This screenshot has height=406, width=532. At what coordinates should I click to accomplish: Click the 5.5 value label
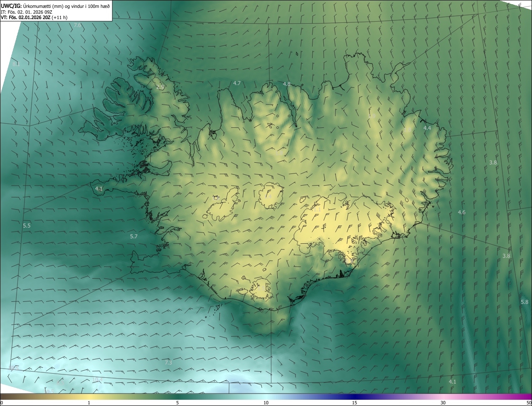pos(27,226)
